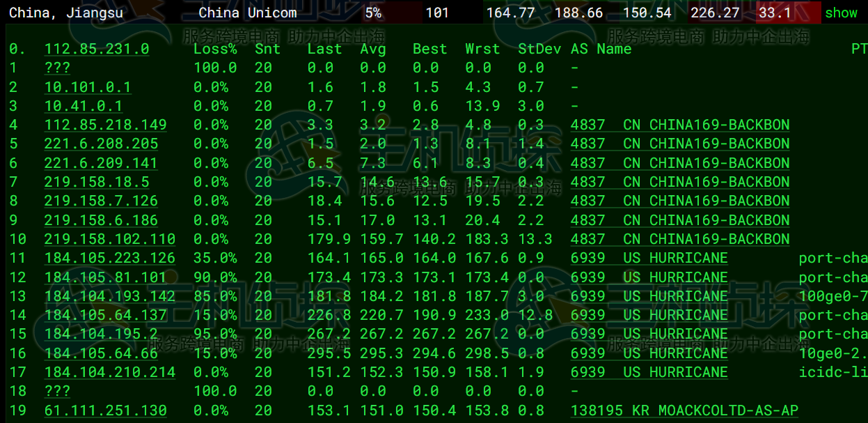Open hop 9 IP 219.158.6.186
The width and height of the screenshot is (868, 423).
click(x=102, y=220)
